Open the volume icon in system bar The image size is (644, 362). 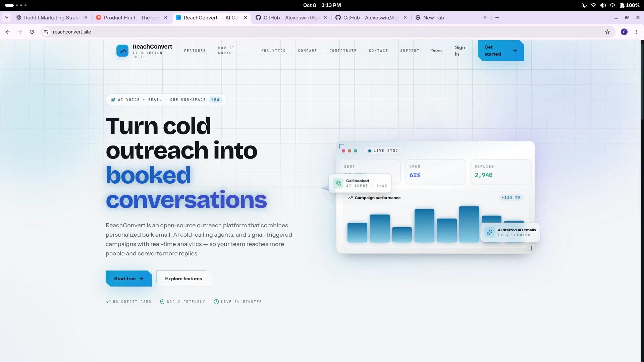[x=603, y=5]
